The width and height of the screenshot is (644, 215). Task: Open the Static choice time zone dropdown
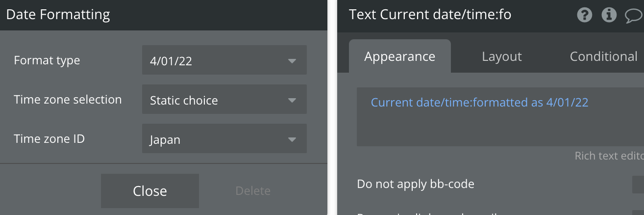216,100
